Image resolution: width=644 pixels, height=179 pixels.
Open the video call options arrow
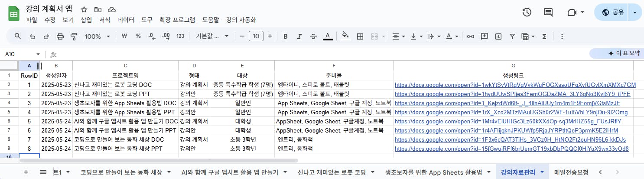click(x=582, y=12)
